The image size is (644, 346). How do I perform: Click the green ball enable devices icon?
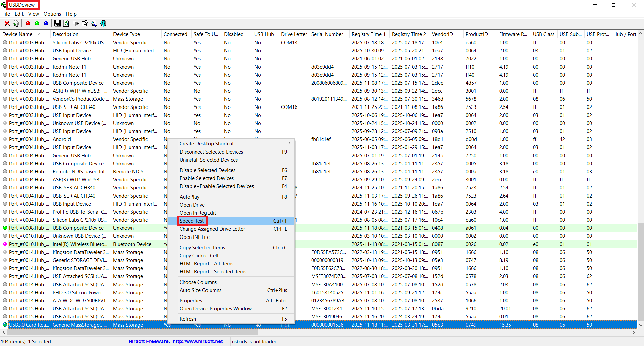(x=37, y=23)
